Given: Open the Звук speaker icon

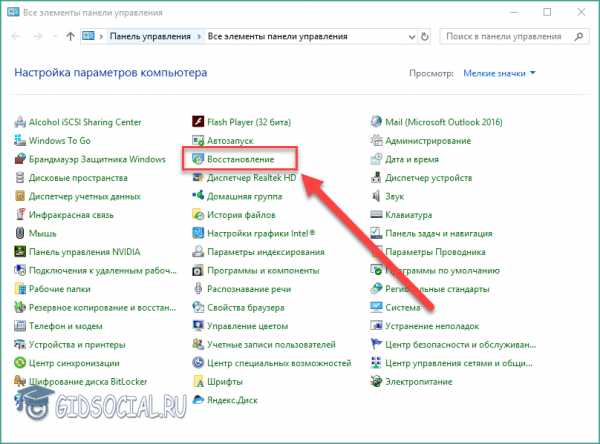Looking at the screenshot, I should 376,196.
